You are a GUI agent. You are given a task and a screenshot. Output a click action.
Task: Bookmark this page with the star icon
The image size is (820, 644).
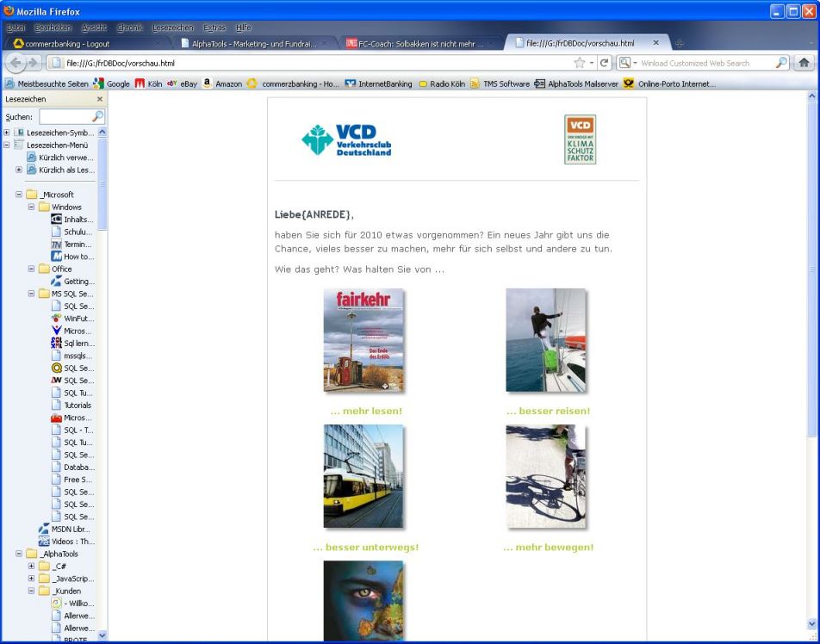coord(580,63)
